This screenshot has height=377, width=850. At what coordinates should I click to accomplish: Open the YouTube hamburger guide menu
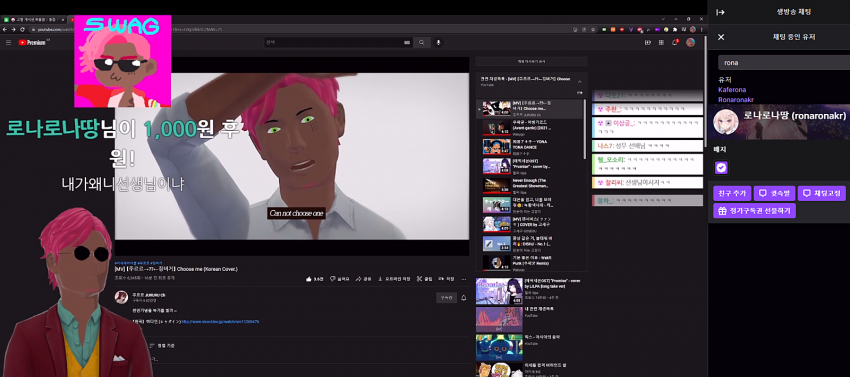(x=8, y=42)
